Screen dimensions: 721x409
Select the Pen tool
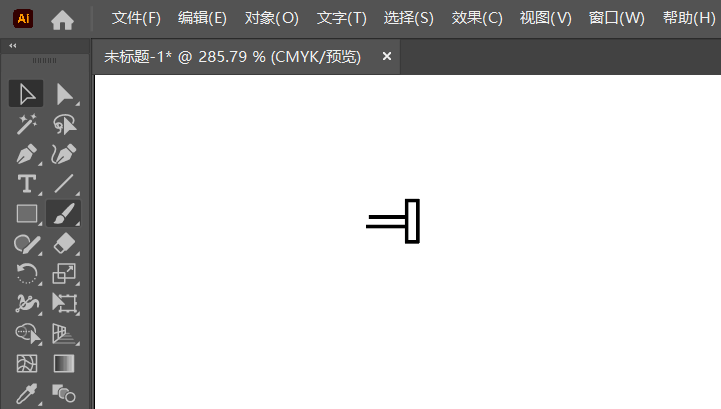pyautogui.click(x=26, y=154)
